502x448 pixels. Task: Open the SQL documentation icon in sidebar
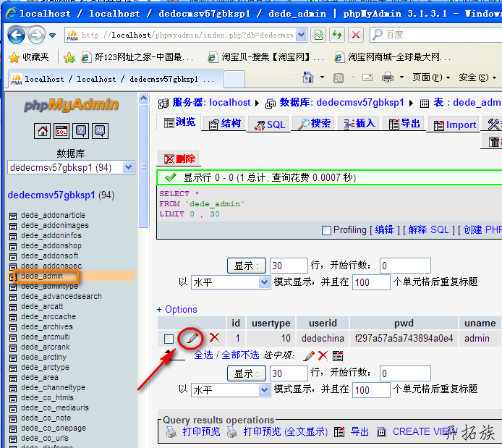[x=101, y=131]
